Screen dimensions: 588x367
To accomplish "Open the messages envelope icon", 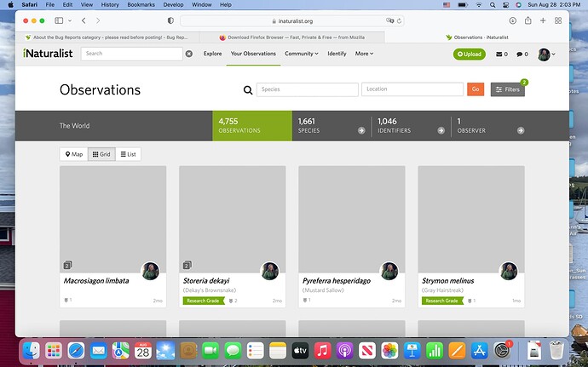I will [x=499, y=54].
